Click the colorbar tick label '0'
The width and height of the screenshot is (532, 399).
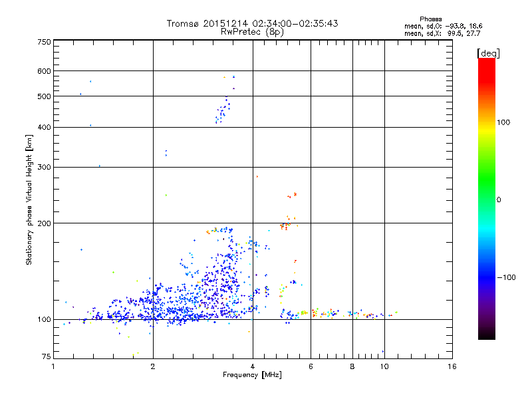click(x=499, y=200)
